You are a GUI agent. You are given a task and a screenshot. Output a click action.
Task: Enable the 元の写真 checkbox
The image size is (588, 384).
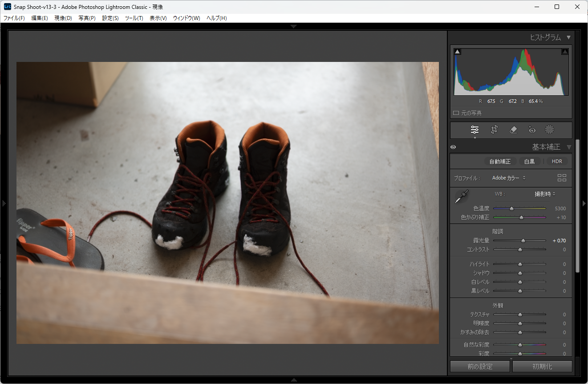456,113
